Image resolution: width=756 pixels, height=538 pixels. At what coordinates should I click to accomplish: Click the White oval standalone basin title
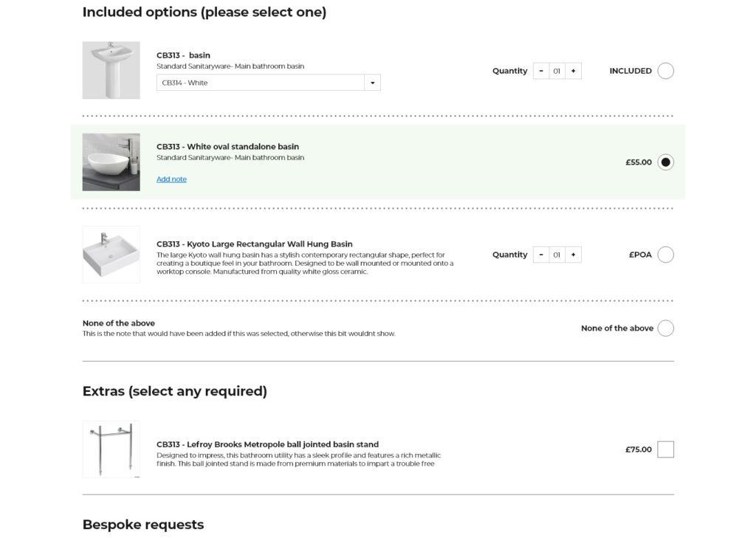click(227, 147)
